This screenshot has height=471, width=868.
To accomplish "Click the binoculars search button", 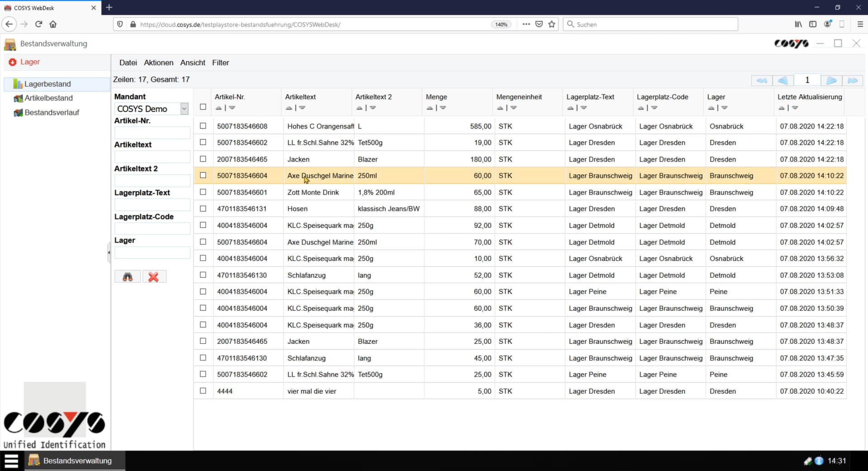I will point(127,276).
